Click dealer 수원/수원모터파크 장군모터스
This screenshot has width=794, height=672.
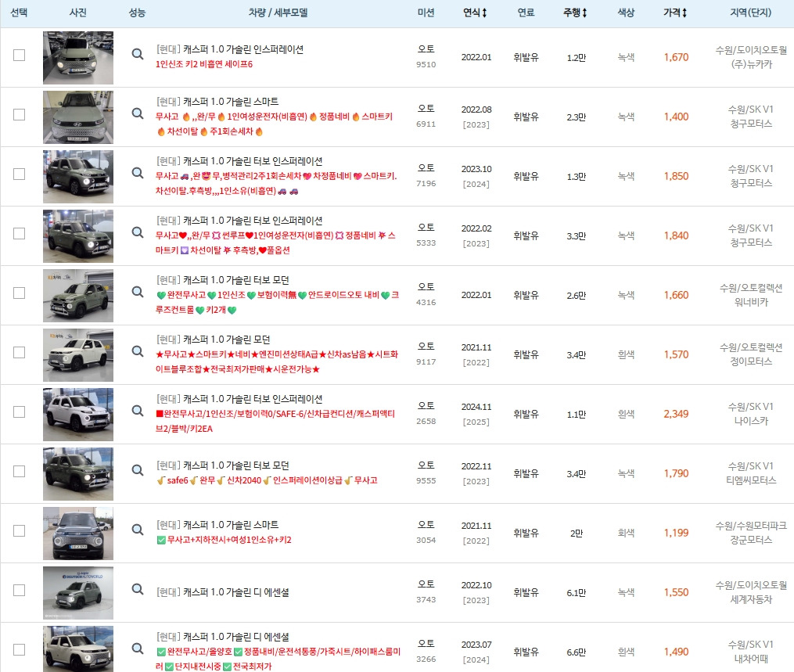coord(751,533)
